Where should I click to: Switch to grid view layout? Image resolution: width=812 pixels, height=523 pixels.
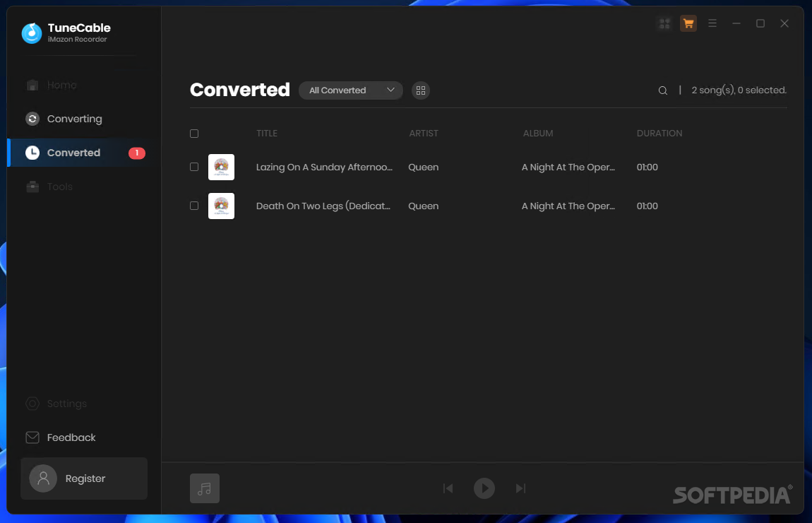tap(421, 90)
